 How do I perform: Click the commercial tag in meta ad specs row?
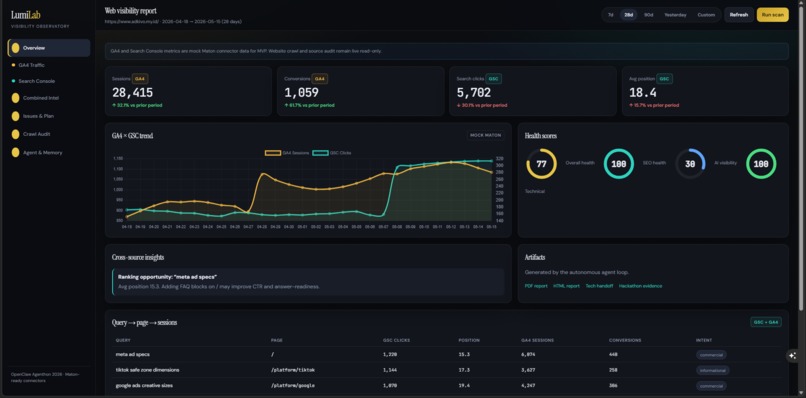click(711, 355)
